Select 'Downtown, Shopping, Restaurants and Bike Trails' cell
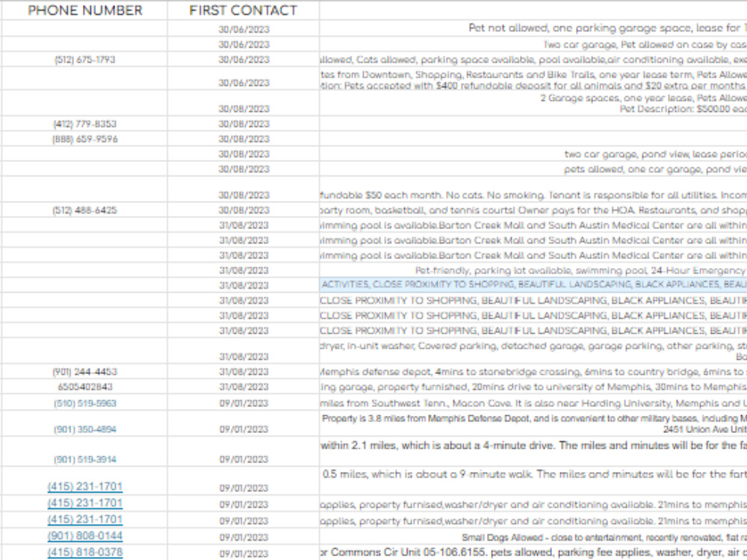This screenshot has width=747, height=560. click(533, 79)
